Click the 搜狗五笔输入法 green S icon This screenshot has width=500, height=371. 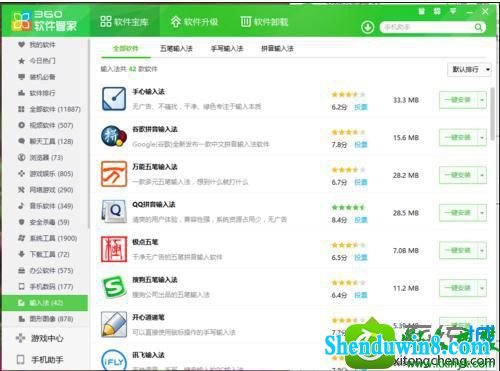114,287
